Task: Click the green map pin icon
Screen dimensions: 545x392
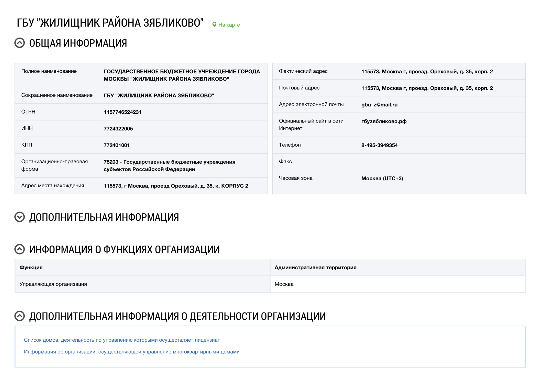Action: (214, 25)
